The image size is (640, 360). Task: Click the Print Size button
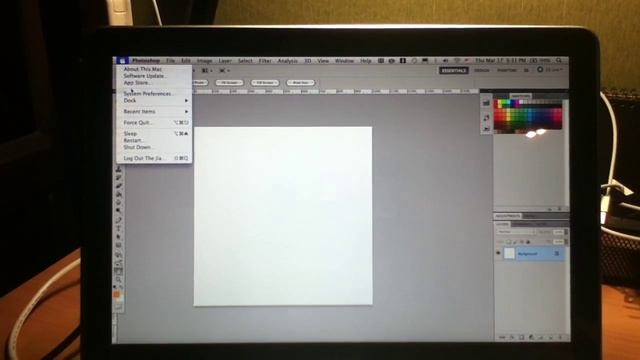coord(301,82)
